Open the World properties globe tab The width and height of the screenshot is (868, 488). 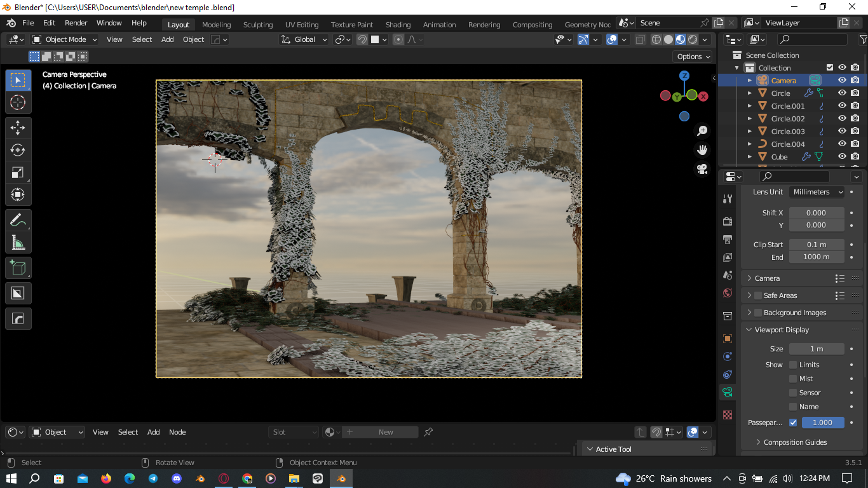click(x=728, y=293)
